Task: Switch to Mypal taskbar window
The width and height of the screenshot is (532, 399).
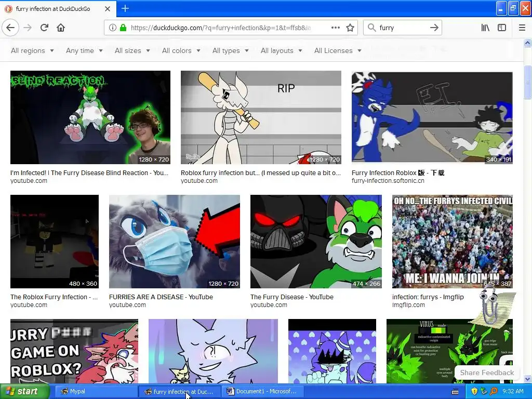Action: coord(96,391)
